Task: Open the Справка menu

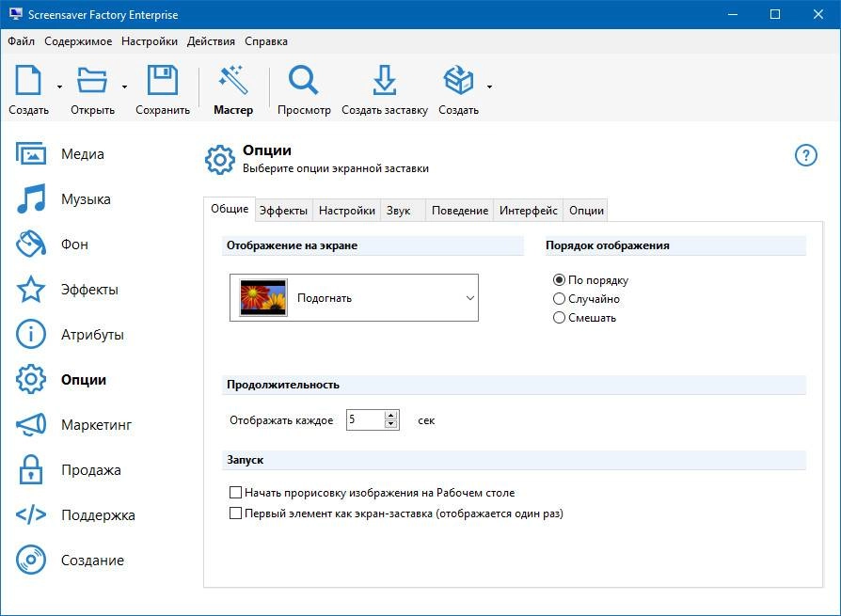Action: (x=266, y=41)
